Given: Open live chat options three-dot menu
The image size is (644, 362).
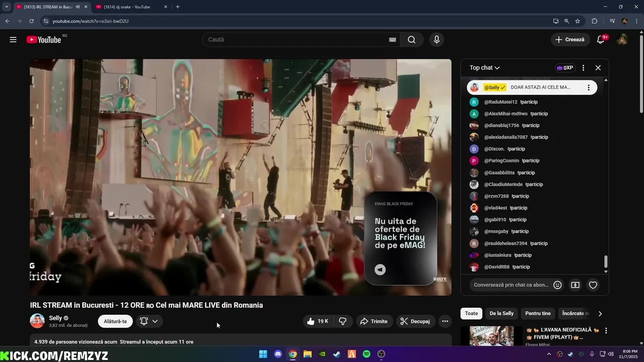Looking at the screenshot, I should 583,68.
